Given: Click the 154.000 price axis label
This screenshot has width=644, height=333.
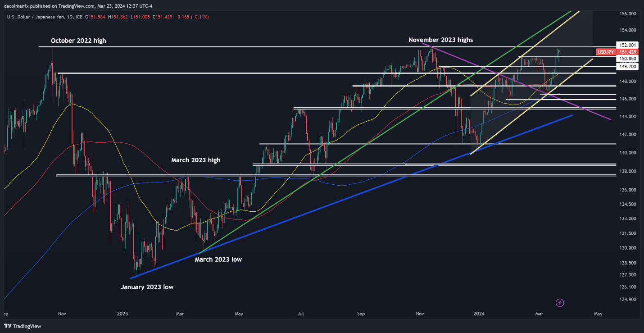Looking at the screenshot, I should click(x=628, y=30).
